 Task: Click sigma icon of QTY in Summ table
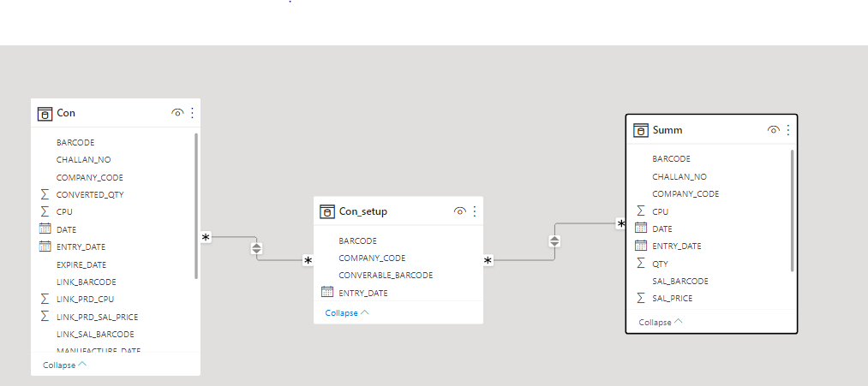pos(641,264)
